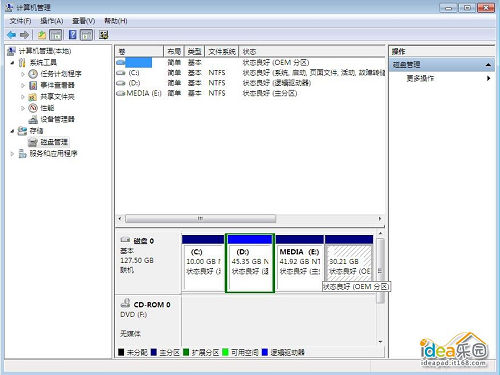This screenshot has width=500, height=375.
Task: Click the black 未分配 legend swatch
Action: (x=121, y=352)
